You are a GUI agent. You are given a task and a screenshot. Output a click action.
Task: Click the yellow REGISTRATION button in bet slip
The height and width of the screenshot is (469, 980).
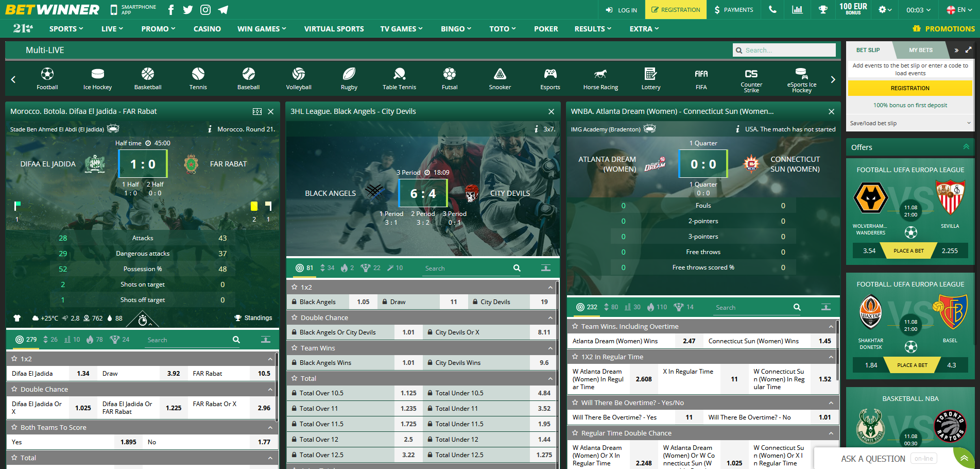[910, 88]
